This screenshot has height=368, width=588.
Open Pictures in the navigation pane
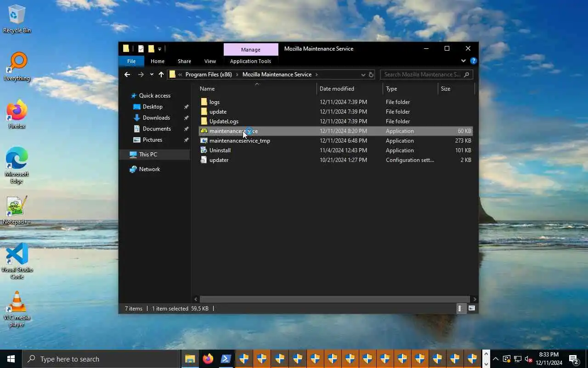tap(152, 140)
